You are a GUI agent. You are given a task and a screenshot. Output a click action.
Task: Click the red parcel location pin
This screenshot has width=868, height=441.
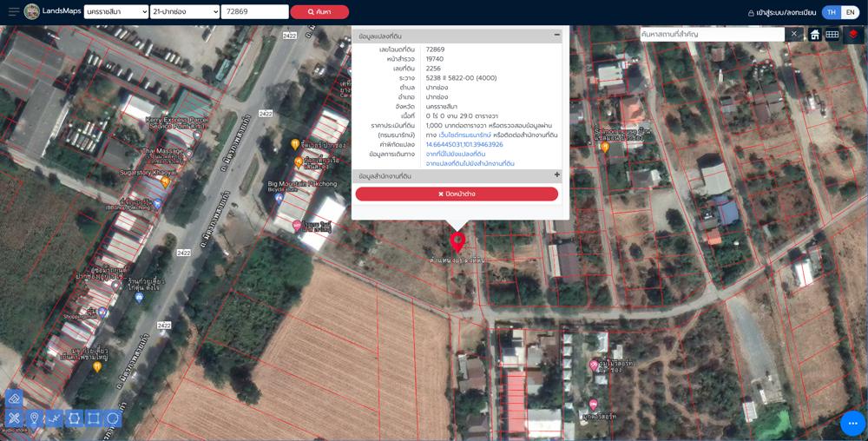point(457,242)
